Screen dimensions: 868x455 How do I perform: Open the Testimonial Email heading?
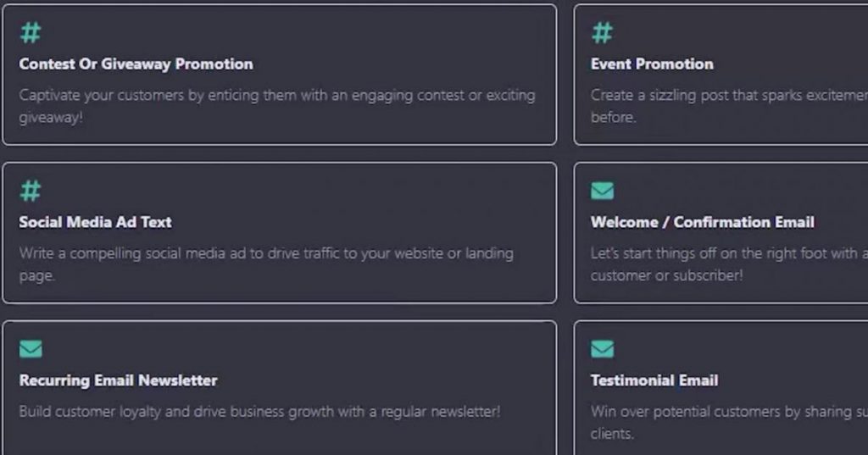point(654,380)
